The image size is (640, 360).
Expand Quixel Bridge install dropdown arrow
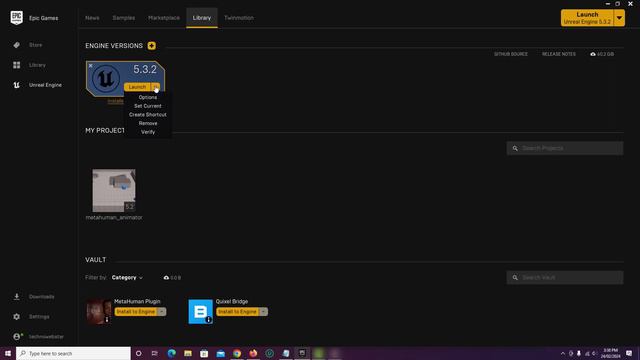(x=263, y=311)
